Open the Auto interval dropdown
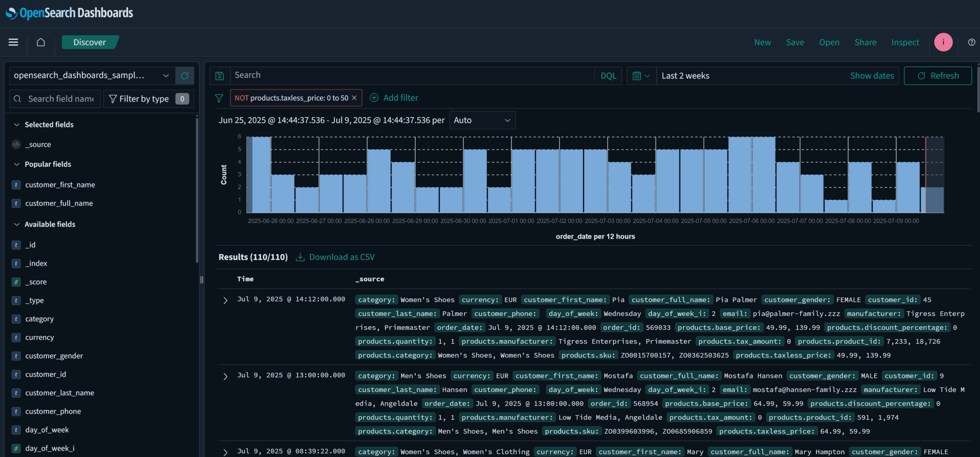 [x=482, y=120]
